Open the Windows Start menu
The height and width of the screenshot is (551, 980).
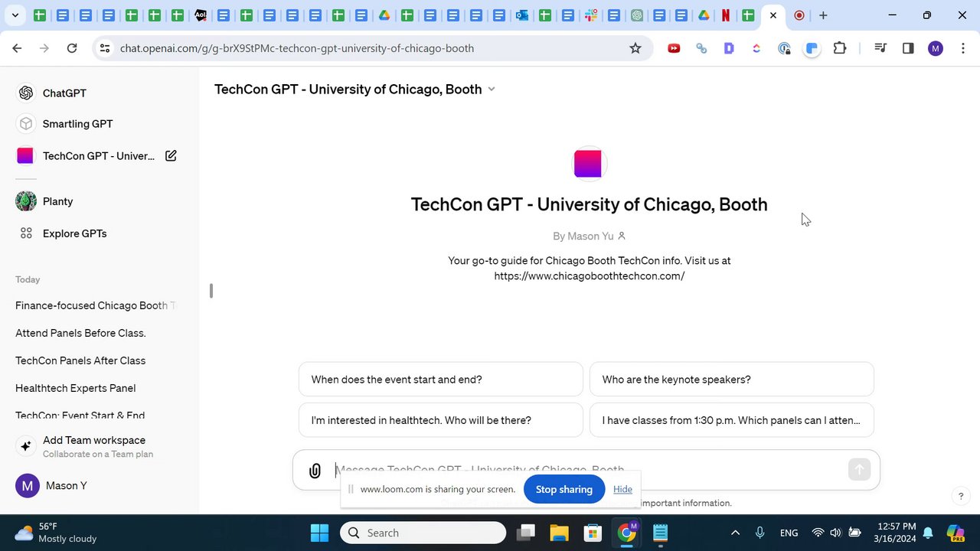[x=319, y=533]
